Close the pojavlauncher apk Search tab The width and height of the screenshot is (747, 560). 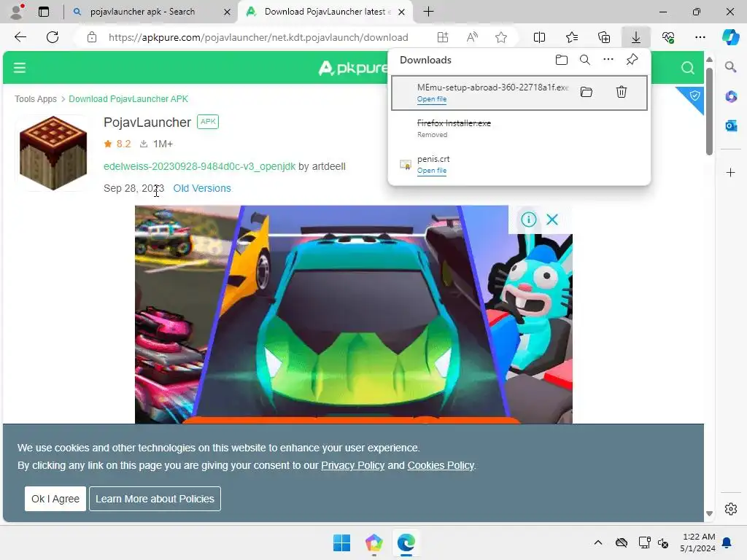[228, 12]
